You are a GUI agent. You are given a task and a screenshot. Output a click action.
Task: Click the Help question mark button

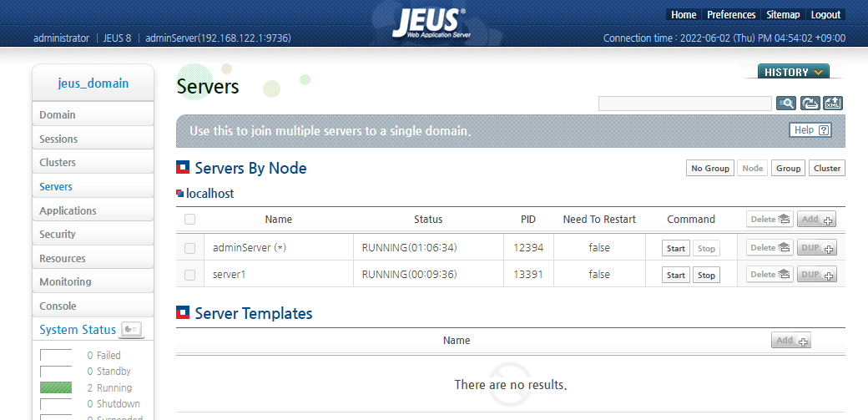coord(810,130)
